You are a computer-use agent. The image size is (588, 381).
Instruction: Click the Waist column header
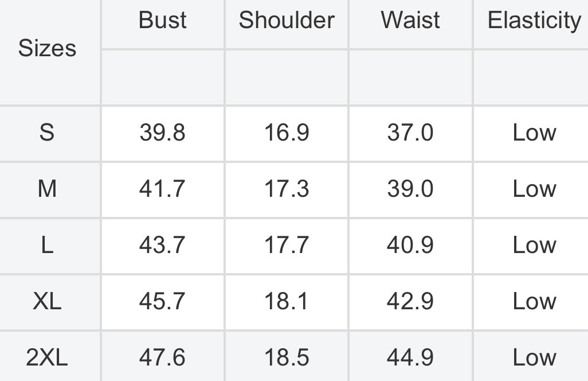point(410,20)
